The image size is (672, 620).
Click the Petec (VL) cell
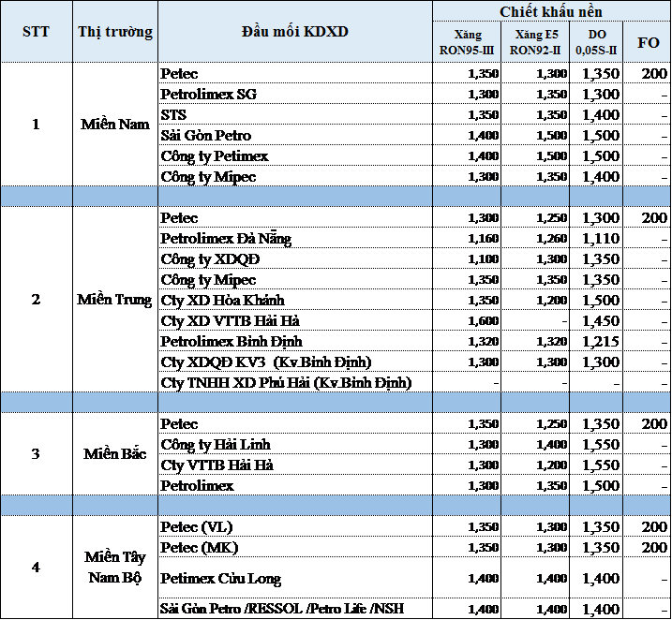click(x=295, y=526)
